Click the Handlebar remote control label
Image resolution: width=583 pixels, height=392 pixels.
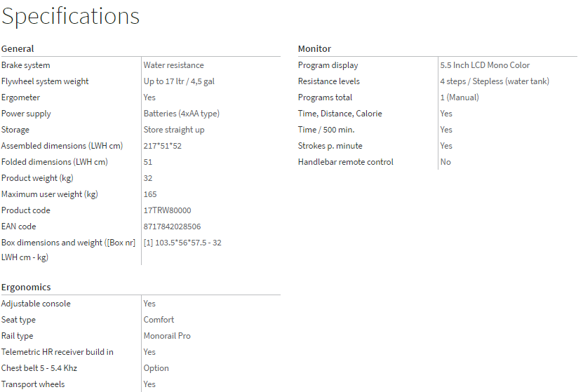point(346,162)
